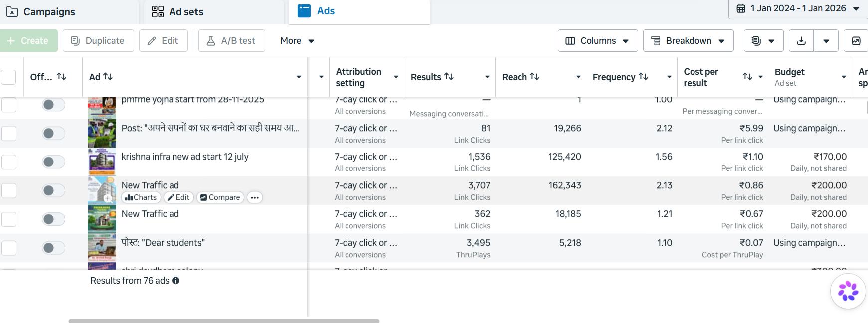This screenshot has width=868, height=323.
Task: Tick the select-all ads checkbox in header
Action: 9,77
